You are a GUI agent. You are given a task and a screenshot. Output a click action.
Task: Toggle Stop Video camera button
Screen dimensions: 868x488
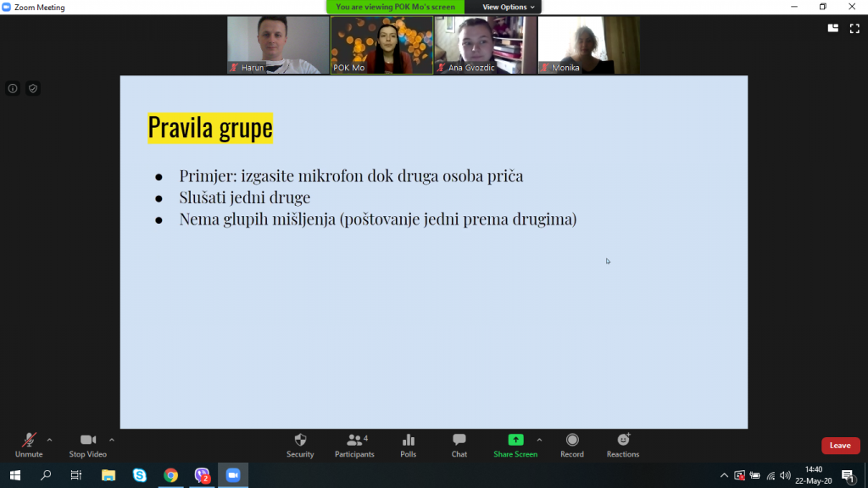[x=87, y=441]
